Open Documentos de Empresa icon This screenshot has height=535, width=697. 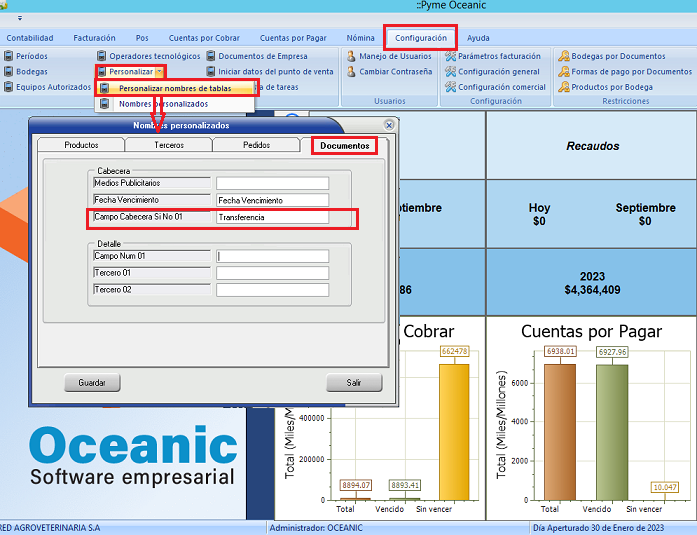coord(211,56)
